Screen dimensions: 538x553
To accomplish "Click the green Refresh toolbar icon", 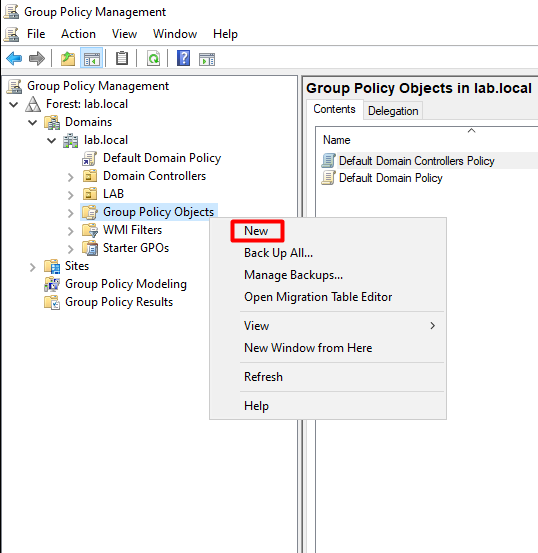I will point(153,58).
